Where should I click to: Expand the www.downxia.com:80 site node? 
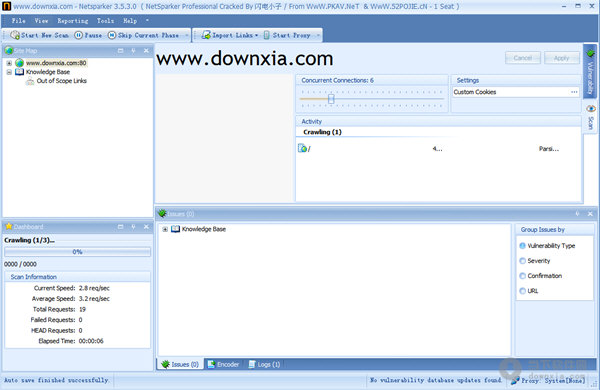9,63
